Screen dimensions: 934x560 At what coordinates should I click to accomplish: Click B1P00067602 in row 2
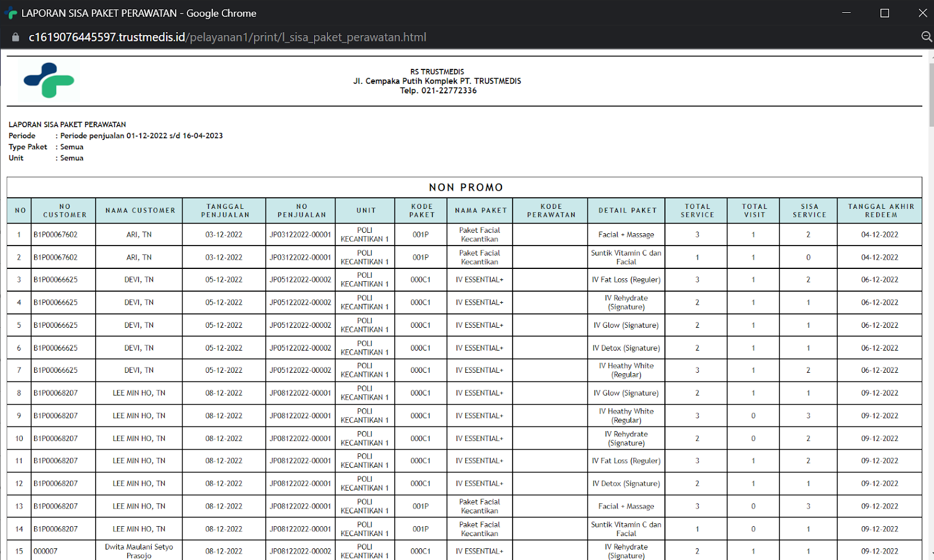tap(55, 257)
